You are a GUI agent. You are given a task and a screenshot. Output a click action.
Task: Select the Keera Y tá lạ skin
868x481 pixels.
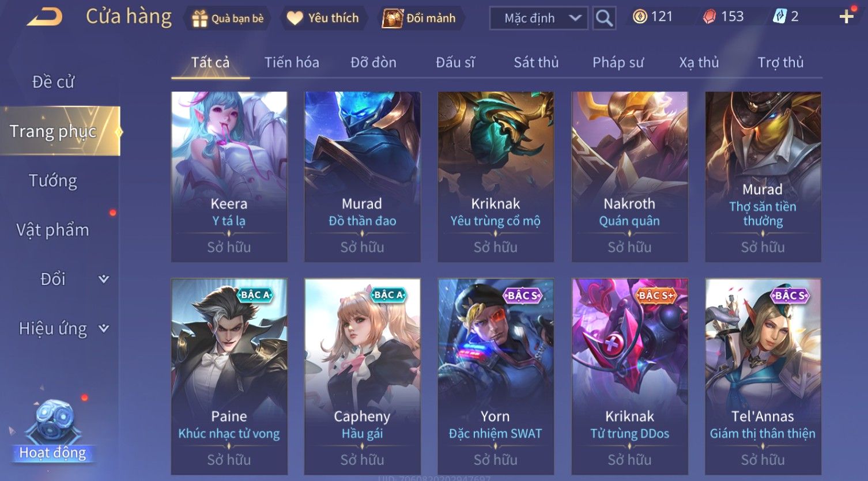pos(229,177)
